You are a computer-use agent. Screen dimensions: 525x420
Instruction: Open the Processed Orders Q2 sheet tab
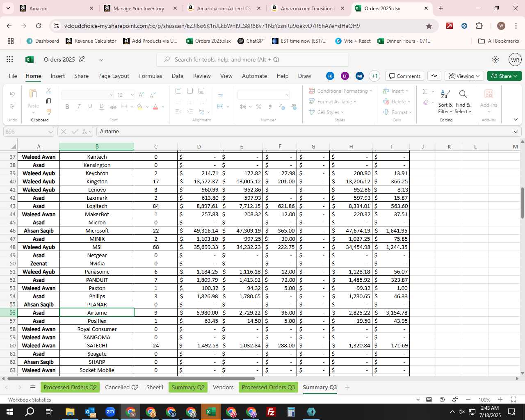pos(70,387)
